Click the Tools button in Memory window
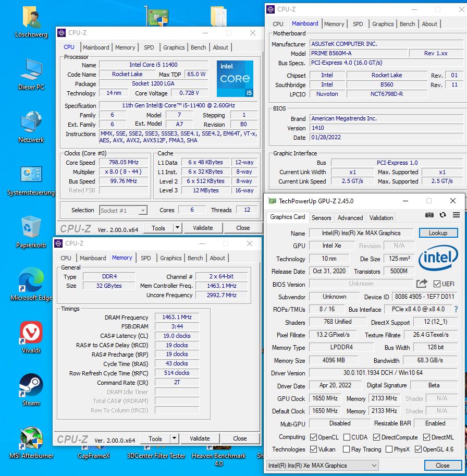The width and height of the screenshot is (467, 476). click(x=155, y=438)
